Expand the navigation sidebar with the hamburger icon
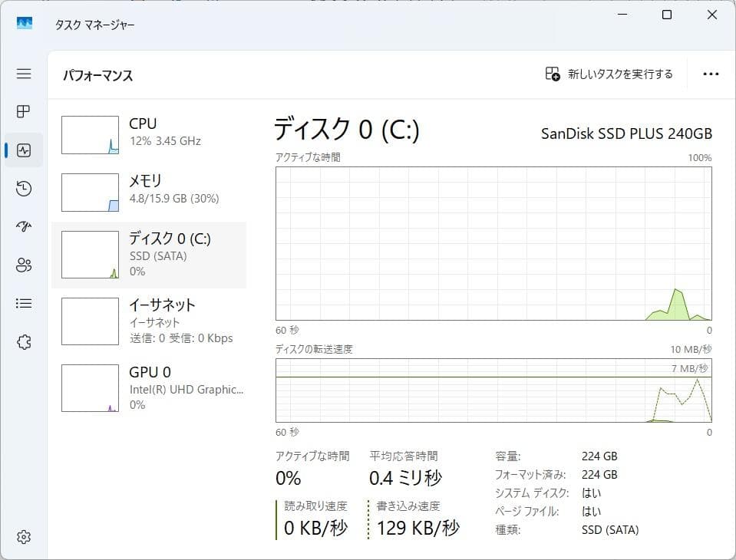This screenshot has width=736, height=560. pos(23,74)
